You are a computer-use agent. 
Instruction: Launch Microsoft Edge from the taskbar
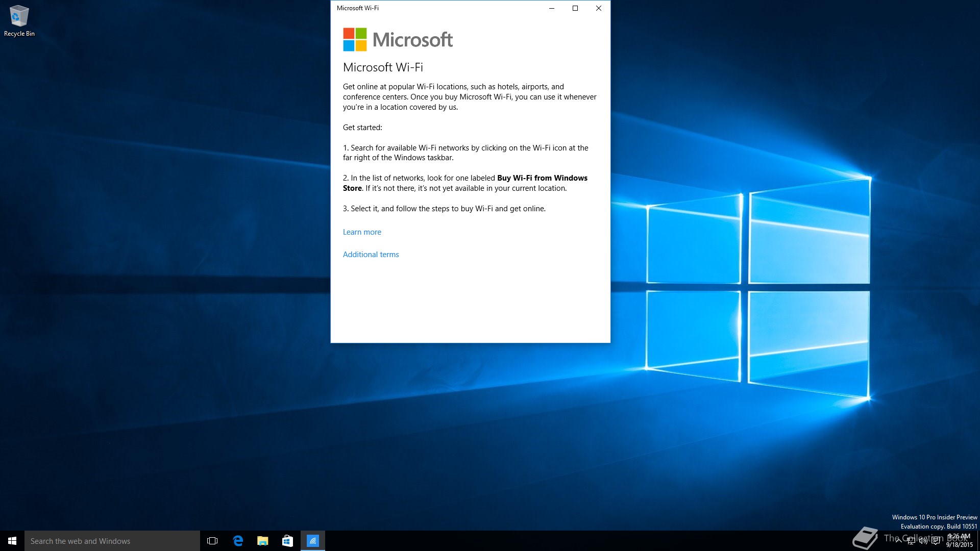tap(238, 541)
